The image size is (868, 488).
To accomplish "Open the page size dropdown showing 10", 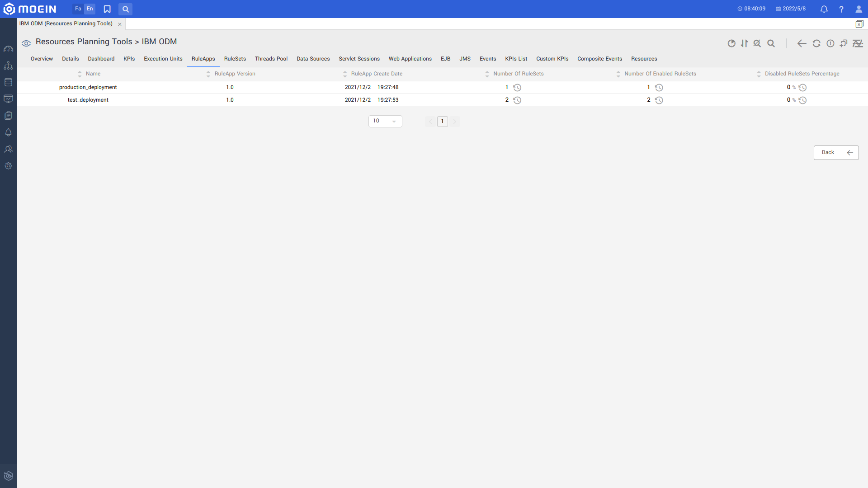I will pyautogui.click(x=385, y=121).
